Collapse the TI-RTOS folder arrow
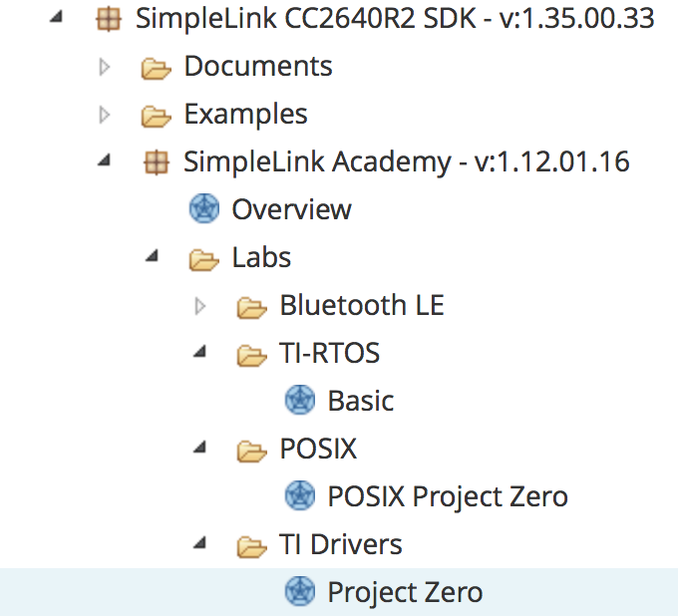The width and height of the screenshot is (678, 616). [x=200, y=352]
